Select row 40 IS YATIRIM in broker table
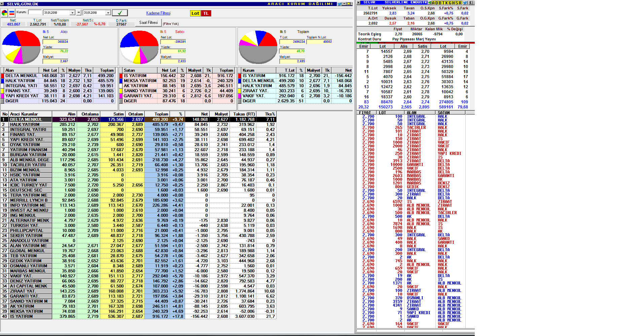This screenshot has width=644, height=336. pos(138,316)
